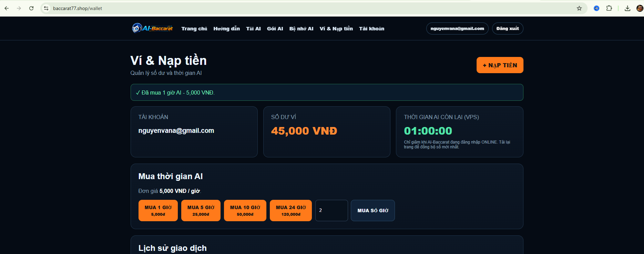Open the blue extension icon

pos(596,8)
